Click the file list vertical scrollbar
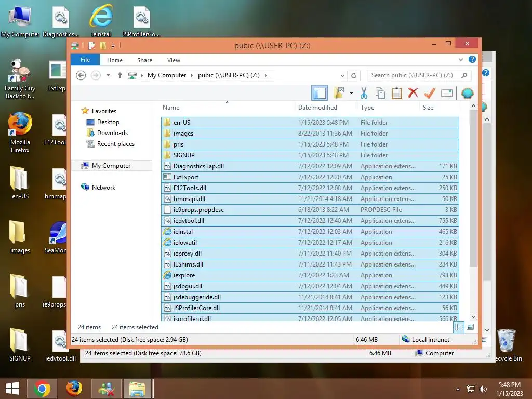This screenshot has height=399, width=532. pos(473,188)
